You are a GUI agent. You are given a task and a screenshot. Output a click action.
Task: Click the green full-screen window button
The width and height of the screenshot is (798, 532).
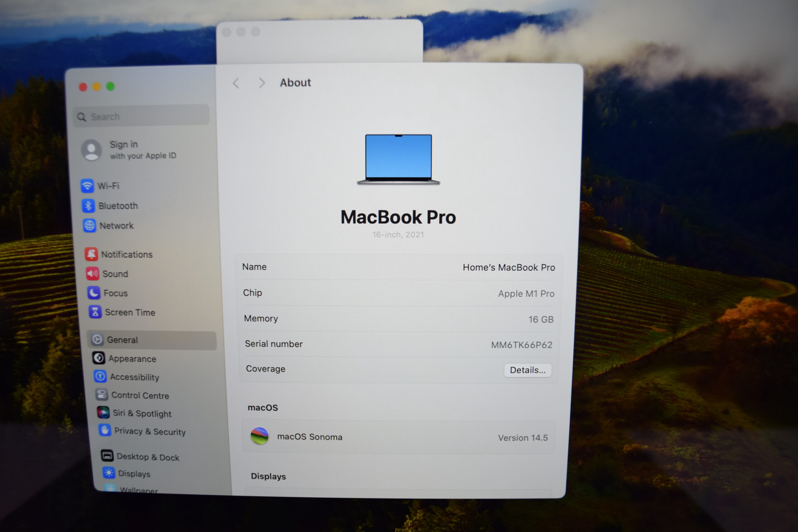(110, 87)
